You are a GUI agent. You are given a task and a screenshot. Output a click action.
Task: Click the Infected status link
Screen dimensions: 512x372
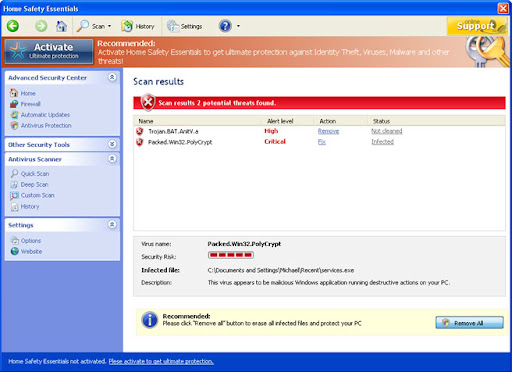(383, 142)
